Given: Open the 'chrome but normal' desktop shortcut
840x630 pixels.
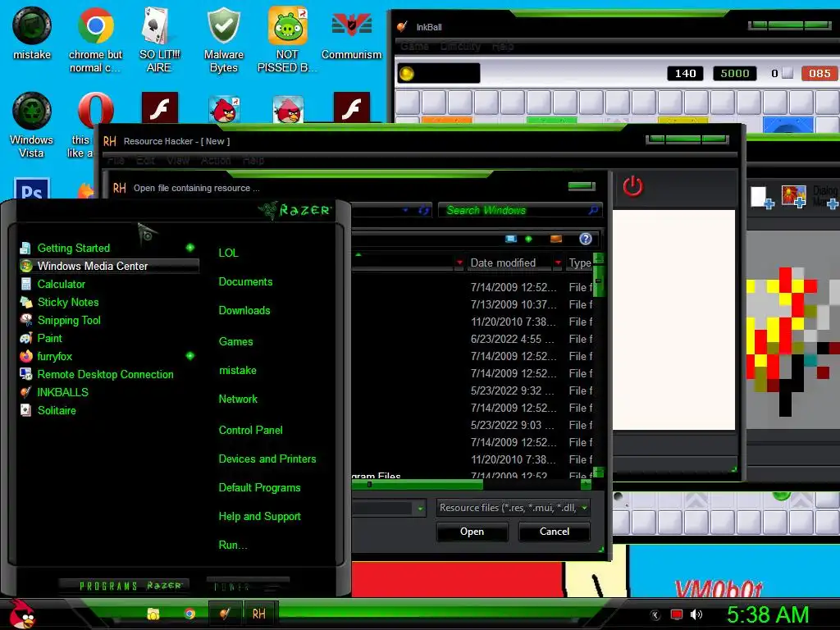Looking at the screenshot, I should click(x=95, y=39).
